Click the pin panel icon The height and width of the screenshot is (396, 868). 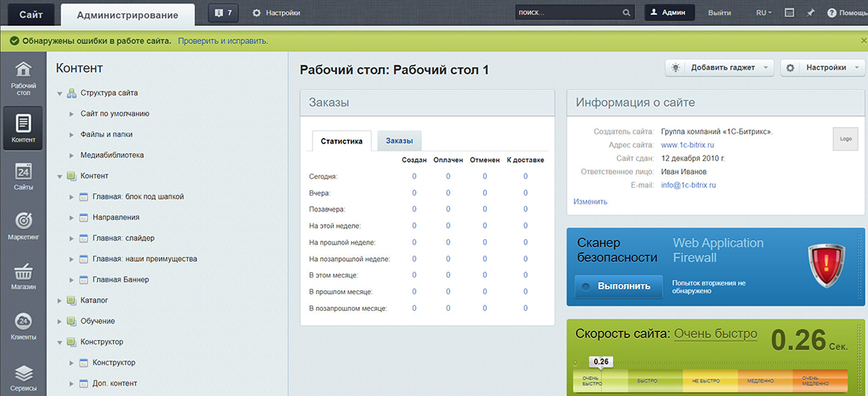pos(810,13)
